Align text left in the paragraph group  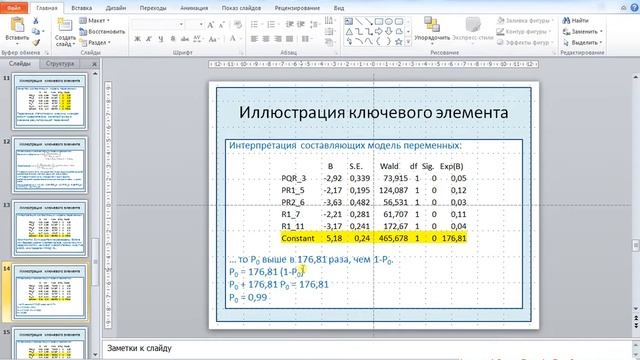[x=254, y=39]
